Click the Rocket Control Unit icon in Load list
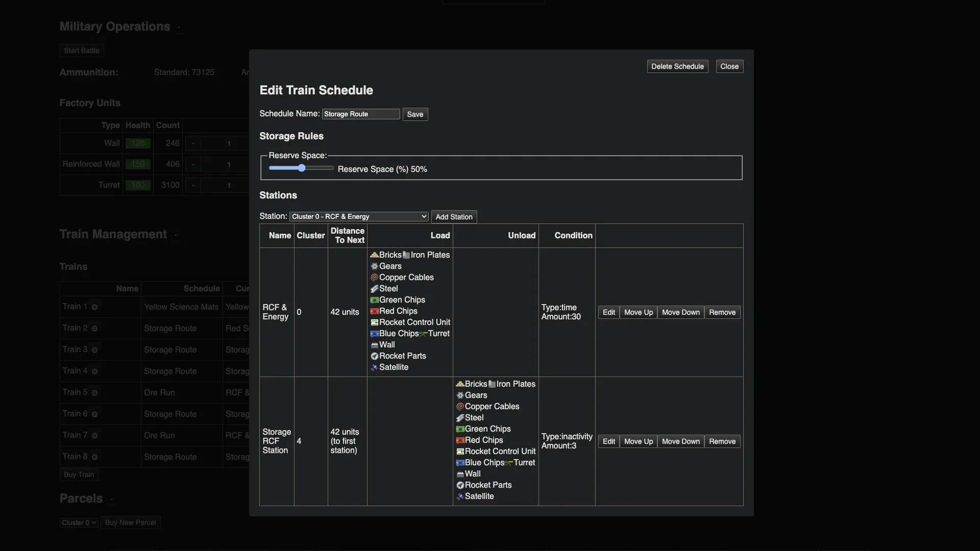This screenshot has height=551, width=980. pos(374,322)
